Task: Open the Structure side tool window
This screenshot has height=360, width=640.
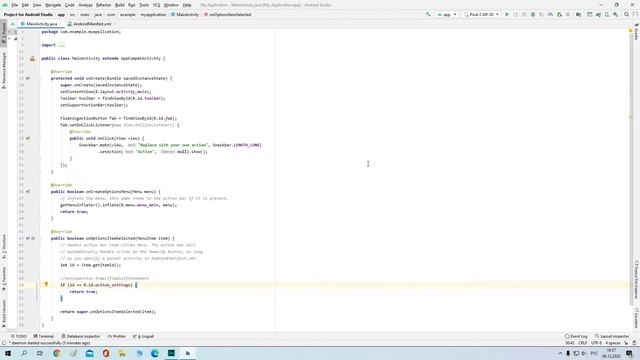Action: pyautogui.click(x=4, y=246)
